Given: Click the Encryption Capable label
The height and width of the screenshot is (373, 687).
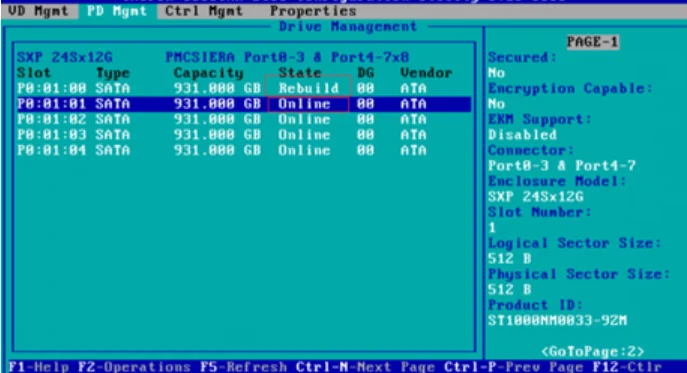Looking at the screenshot, I should click(570, 89).
